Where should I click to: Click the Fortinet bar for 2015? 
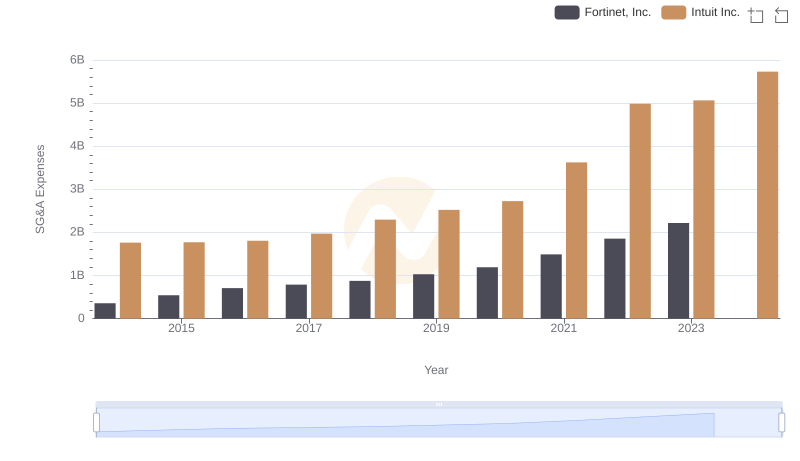click(x=168, y=306)
